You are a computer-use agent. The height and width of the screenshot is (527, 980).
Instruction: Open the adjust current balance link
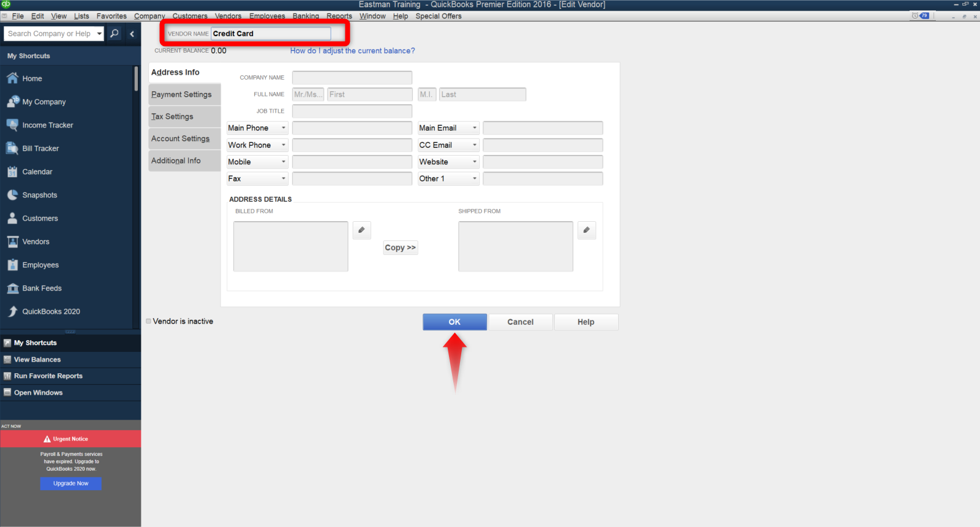click(352, 51)
